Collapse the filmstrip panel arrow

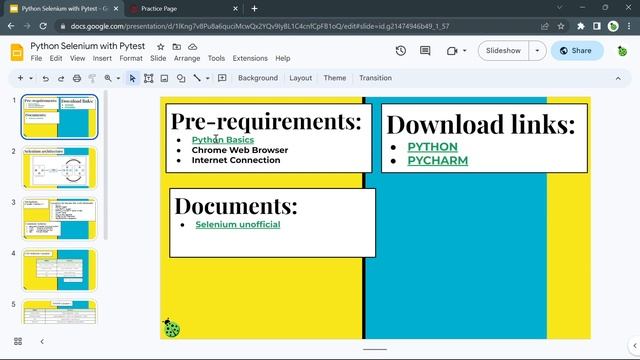point(42,341)
